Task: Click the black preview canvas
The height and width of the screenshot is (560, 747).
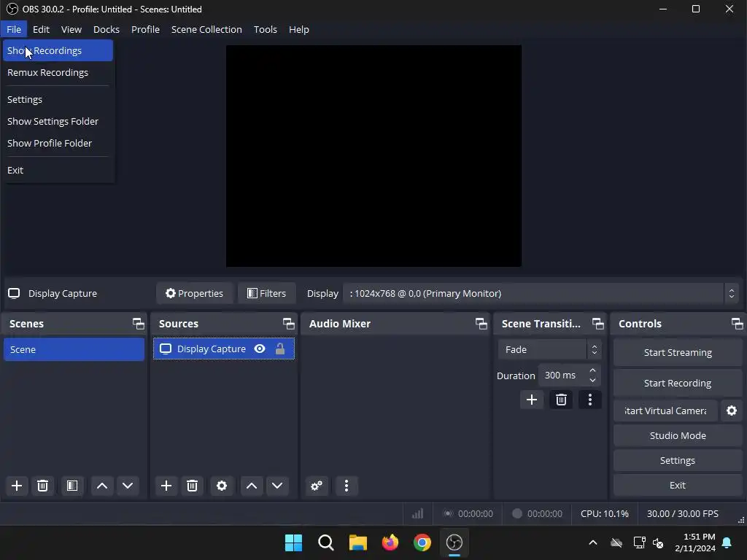Action: 373,156
